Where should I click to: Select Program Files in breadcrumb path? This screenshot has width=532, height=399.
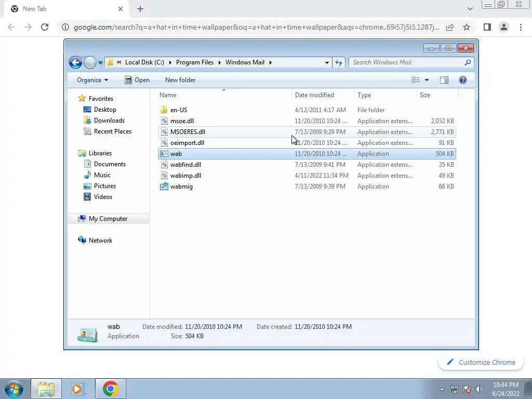pos(195,62)
